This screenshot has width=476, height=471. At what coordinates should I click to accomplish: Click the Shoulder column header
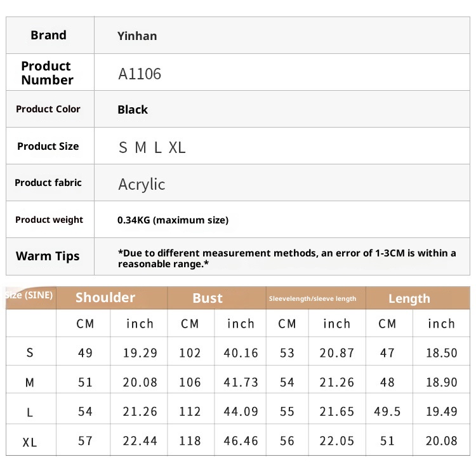click(105, 298)
